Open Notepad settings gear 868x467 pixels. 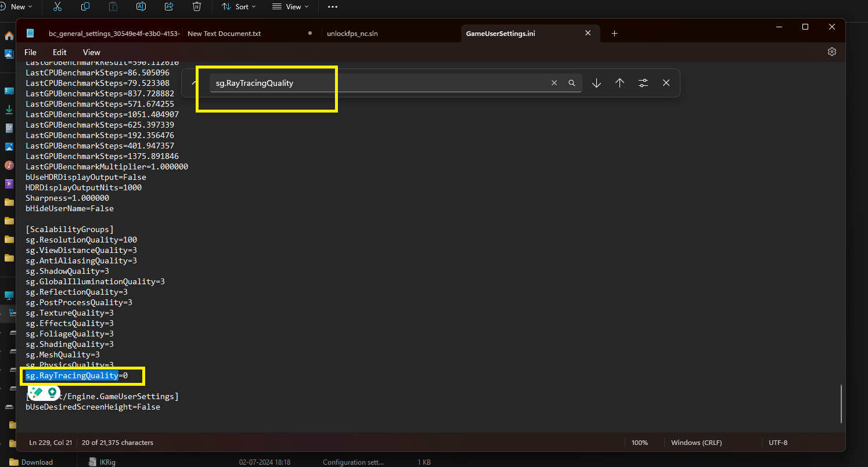coord(832,52)
